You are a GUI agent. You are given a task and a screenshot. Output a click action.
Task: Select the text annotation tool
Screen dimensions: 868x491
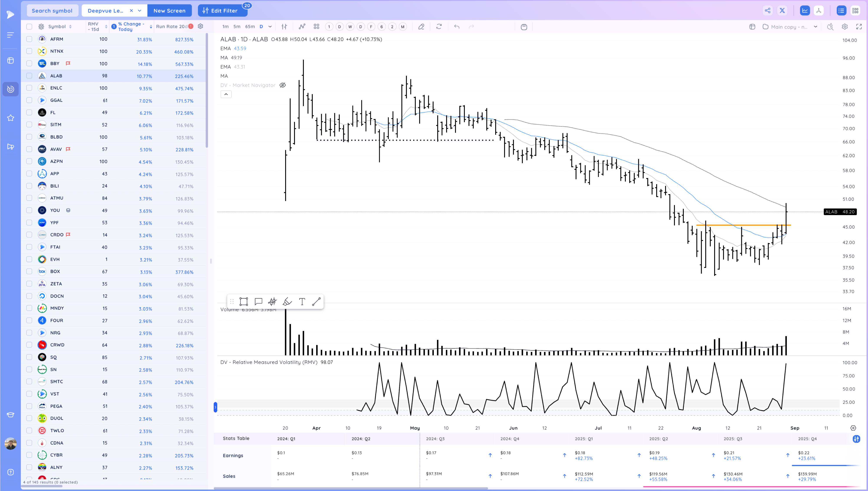tap(302, 301)
